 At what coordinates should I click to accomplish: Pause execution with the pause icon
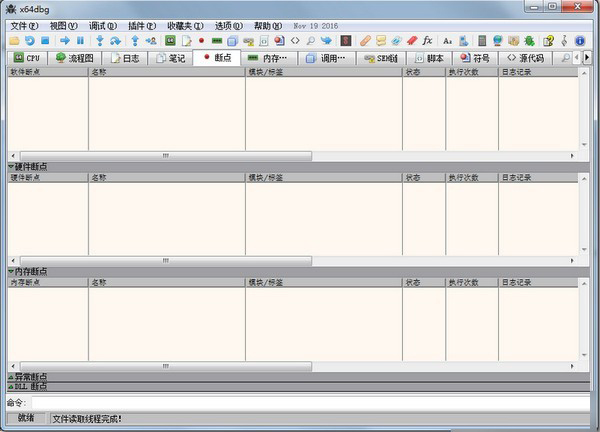pyautogui.click(x=81, y=41)
